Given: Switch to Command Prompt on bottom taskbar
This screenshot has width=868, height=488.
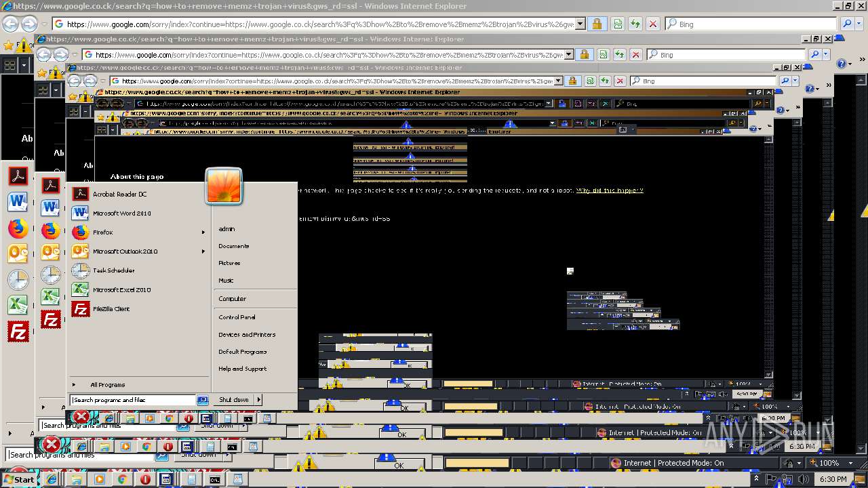Looking at the screenshot, I should 214,479.
